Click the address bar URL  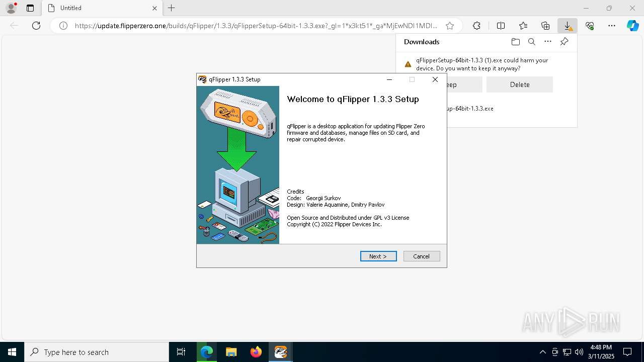point(256,26)
